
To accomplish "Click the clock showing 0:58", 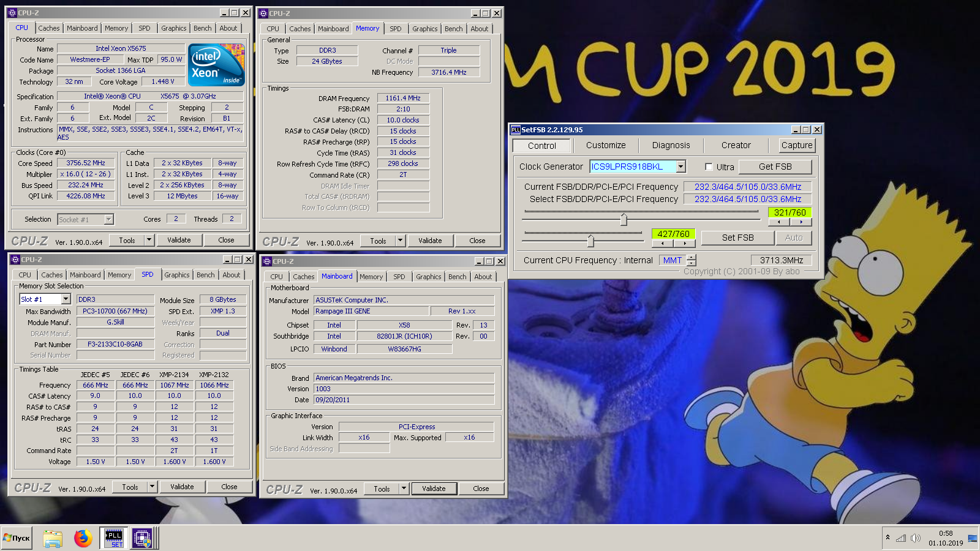I will [945, 533].
